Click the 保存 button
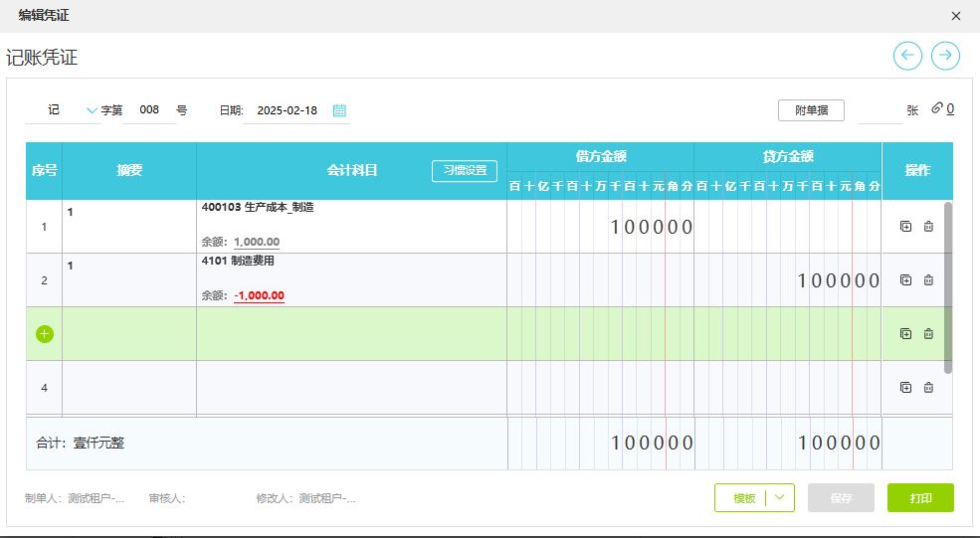980x538 pixels. coord(841,497)
